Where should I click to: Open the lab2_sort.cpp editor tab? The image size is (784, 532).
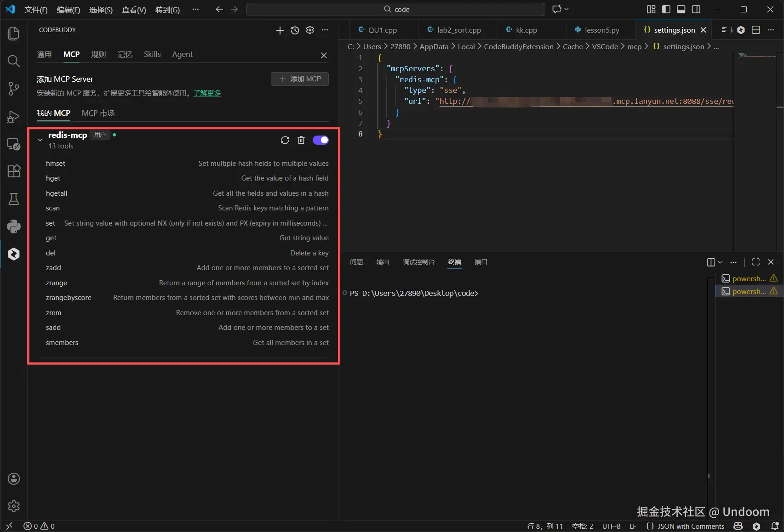[458, 30]
